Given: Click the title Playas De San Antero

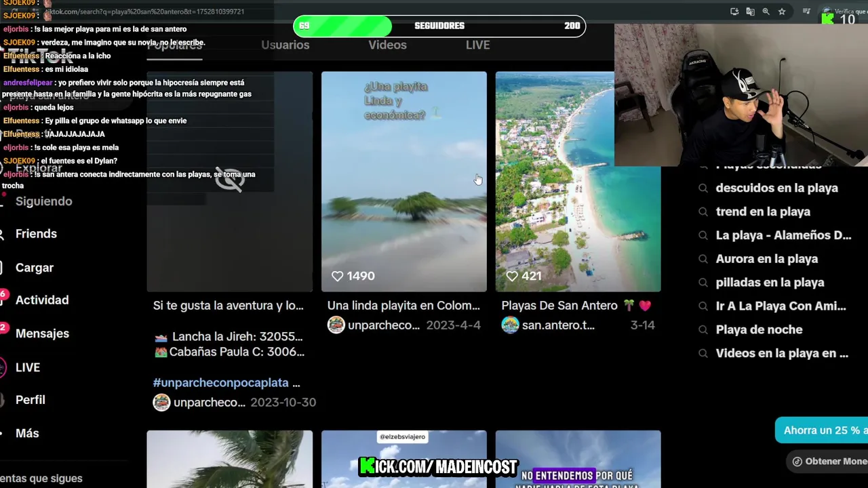Looking at the screenshot, I should (559, 306).
